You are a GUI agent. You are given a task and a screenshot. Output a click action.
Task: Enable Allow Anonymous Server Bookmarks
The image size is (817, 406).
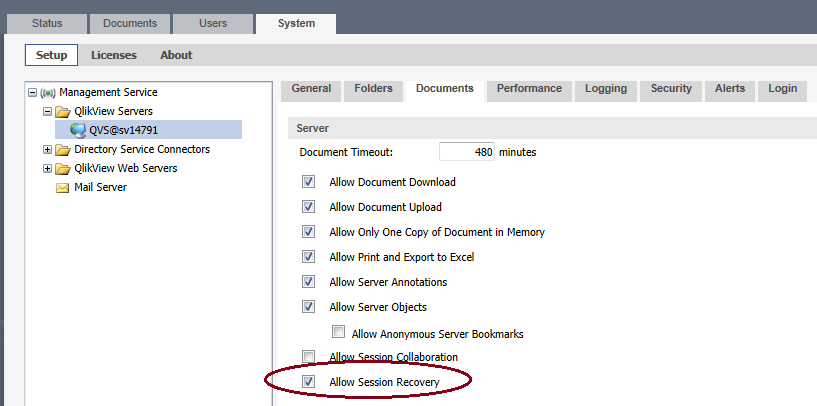338,333
